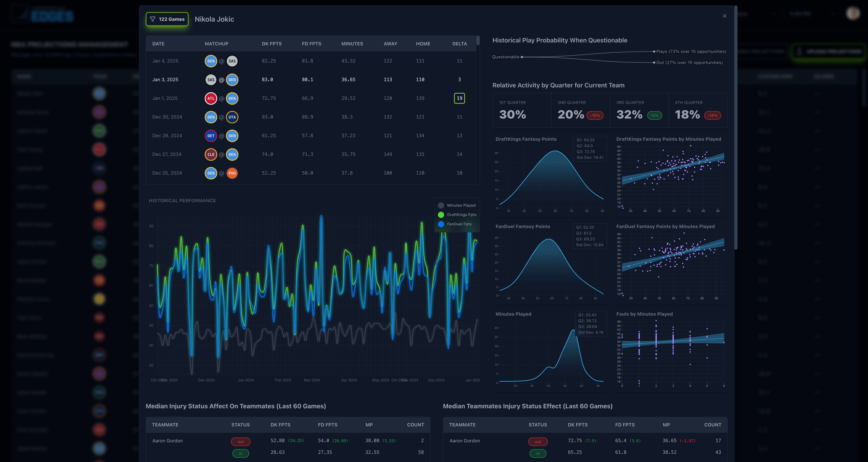Screen dimensions: 868x462
Task: Click the out status badge in left table
Action: 241,442
